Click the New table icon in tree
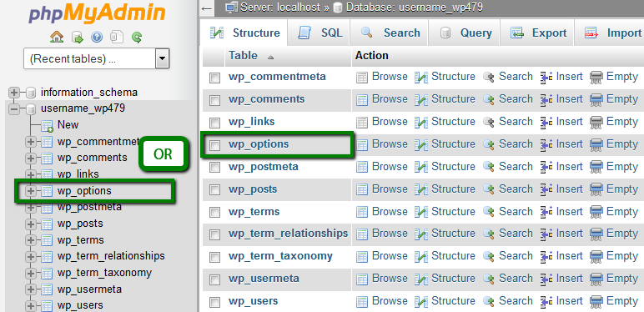The height and width of the screenshot is (312, 644). (x=48, y=125)
